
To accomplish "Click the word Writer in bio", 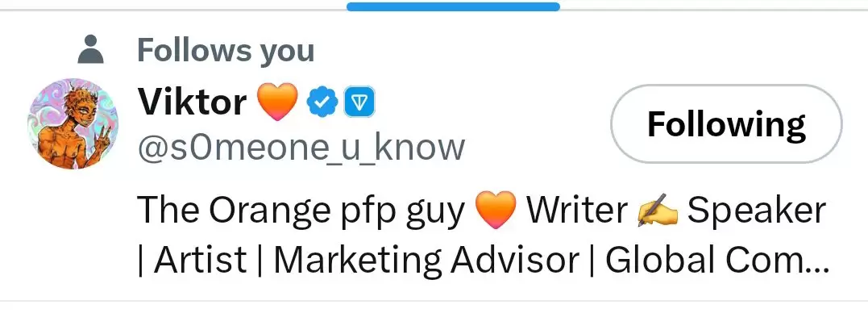I will 577,211.
